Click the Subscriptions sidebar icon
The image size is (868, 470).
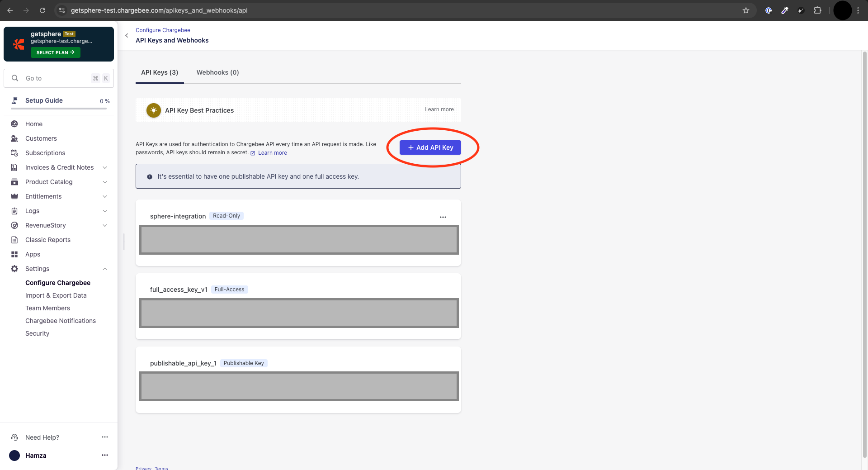point(14,153)
